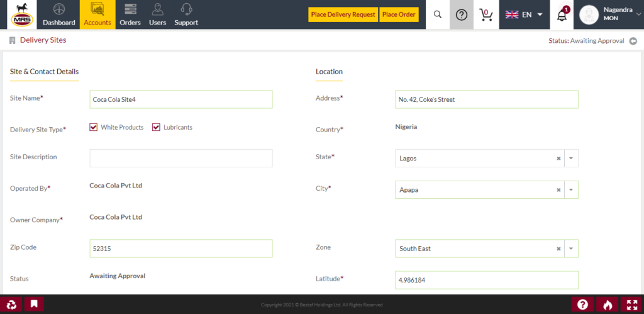Click the Site & Contact Details heading

click(45, 72)
